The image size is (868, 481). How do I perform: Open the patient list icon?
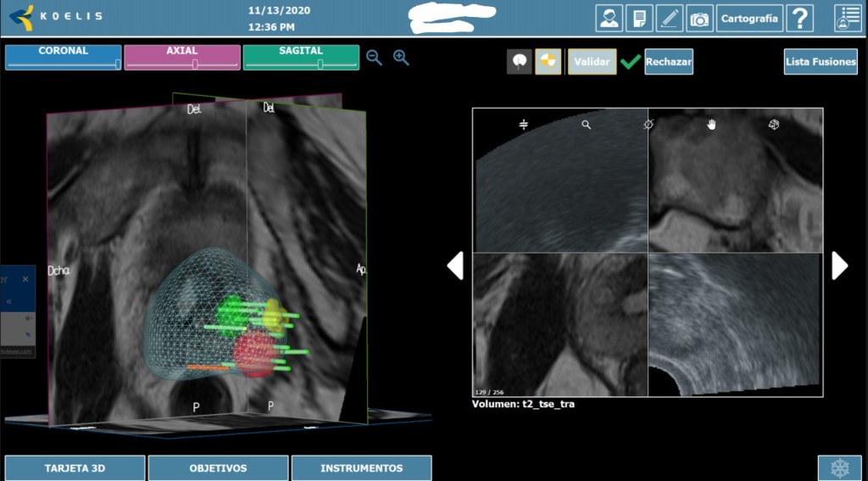click(847, 18)
